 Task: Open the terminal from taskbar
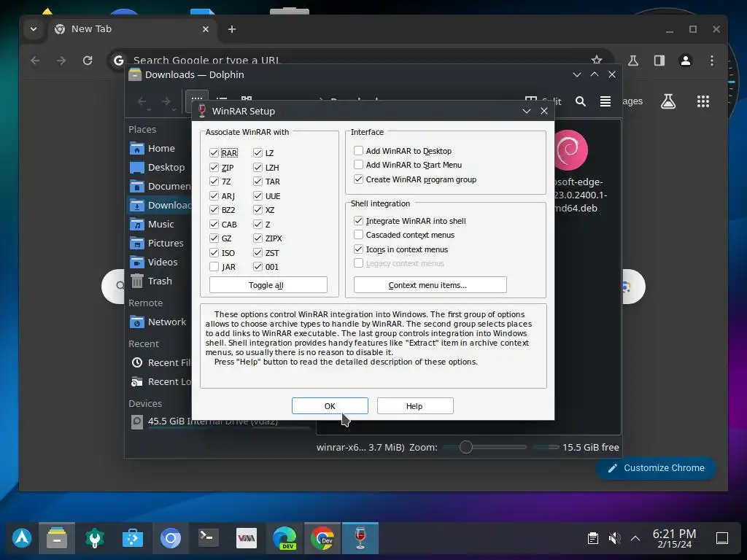[208, 538]
